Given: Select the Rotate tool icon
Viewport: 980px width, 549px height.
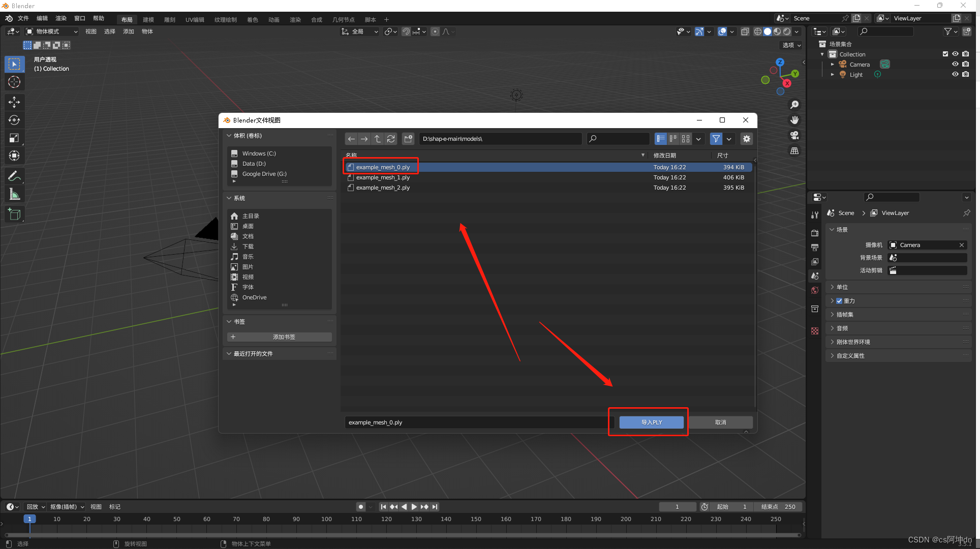Looking at the screenshot, I should [15, 120].
